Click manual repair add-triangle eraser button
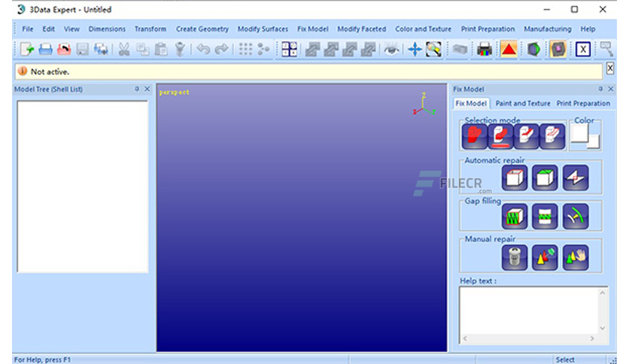 (545, 257)
